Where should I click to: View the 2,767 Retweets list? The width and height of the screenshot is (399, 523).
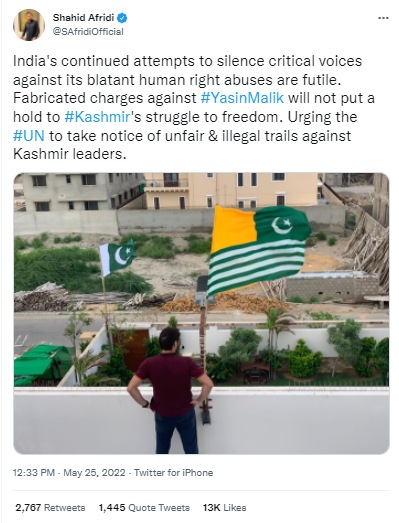coord(50,508)
